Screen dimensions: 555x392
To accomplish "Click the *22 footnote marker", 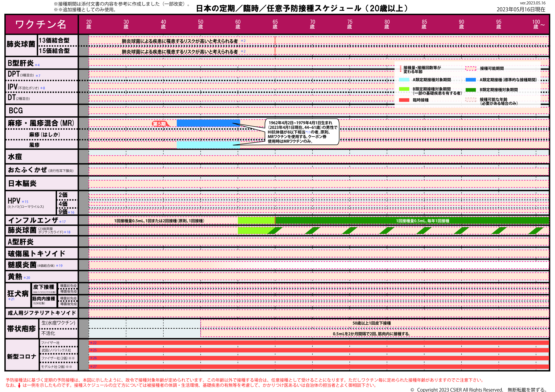I will (93, 343).
